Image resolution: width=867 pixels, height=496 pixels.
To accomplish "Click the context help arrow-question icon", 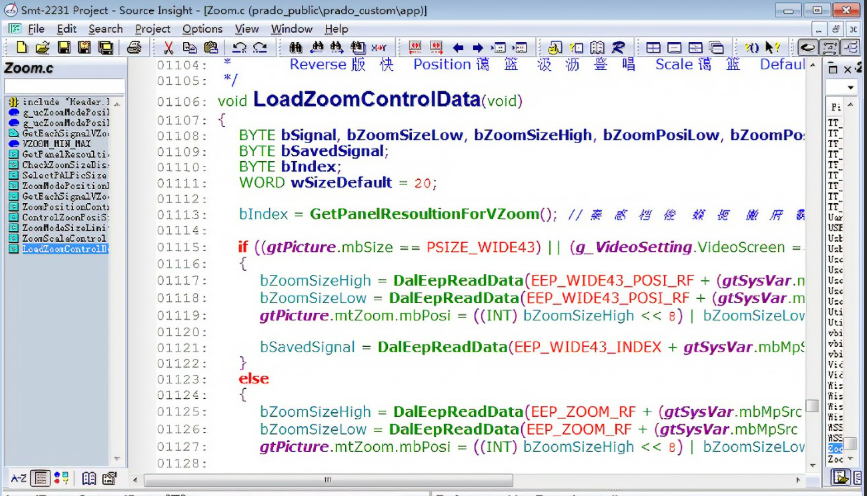I will (x=772, y=47).
